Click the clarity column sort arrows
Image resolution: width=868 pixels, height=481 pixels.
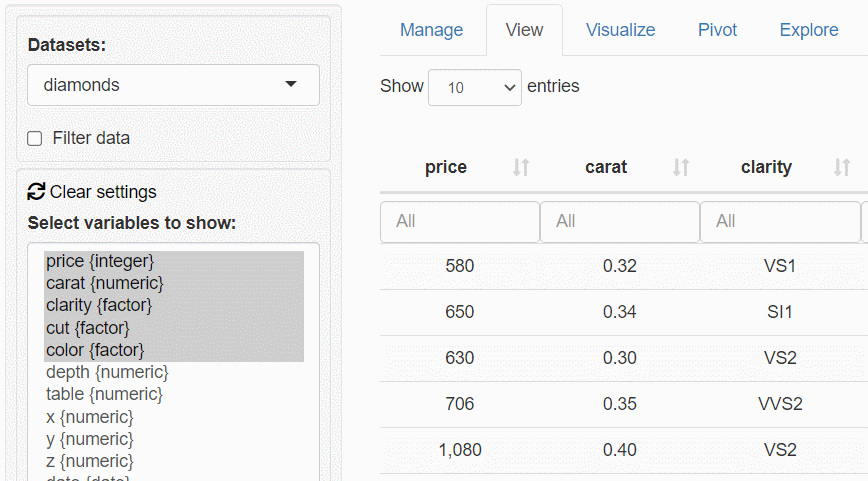coord(842,168)
